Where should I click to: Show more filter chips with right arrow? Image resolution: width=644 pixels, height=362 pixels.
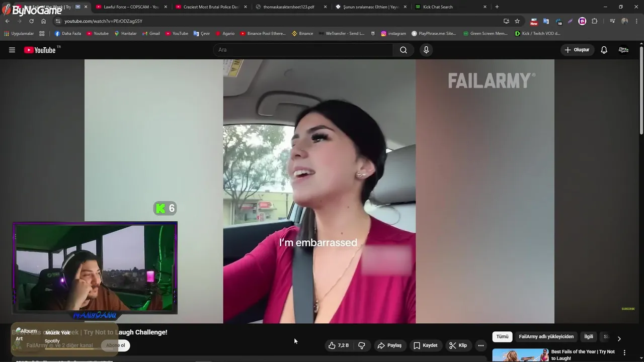pos(619,338)
